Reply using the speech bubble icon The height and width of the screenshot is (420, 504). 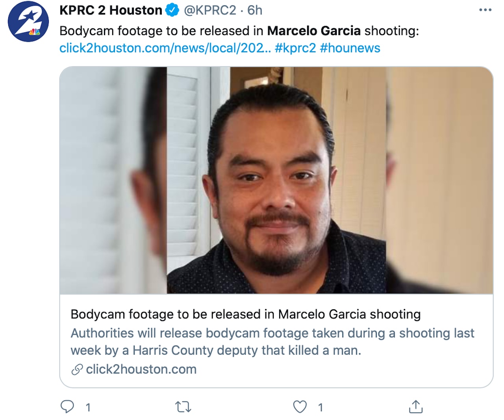point(67,407)
